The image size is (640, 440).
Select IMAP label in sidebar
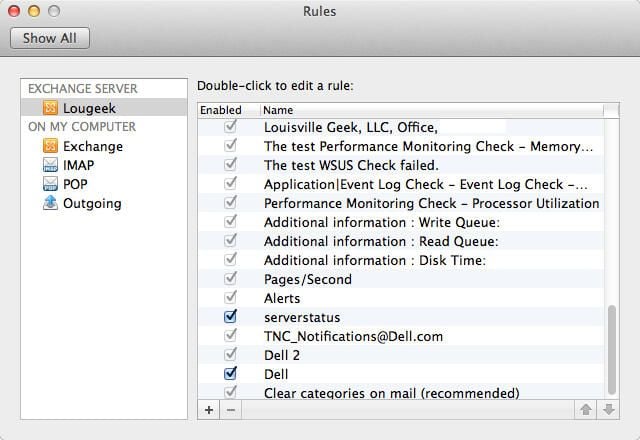coord(78,165)
